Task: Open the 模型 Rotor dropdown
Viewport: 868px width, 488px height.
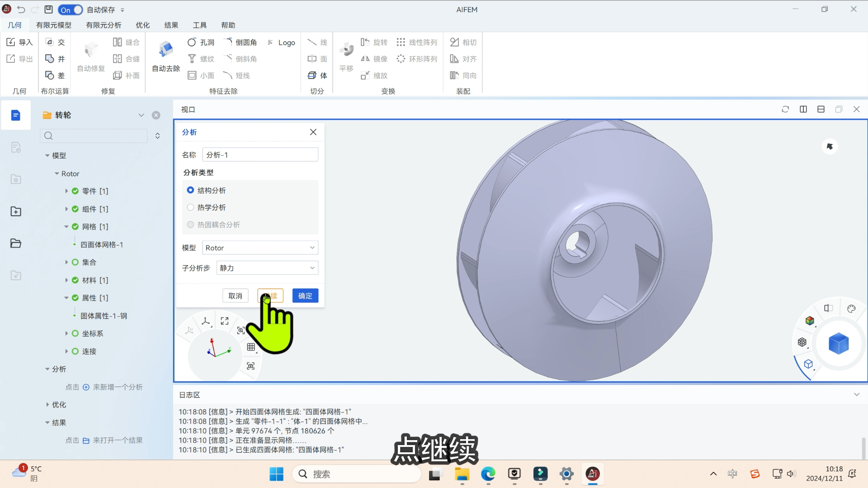Action: coord(260,248)
